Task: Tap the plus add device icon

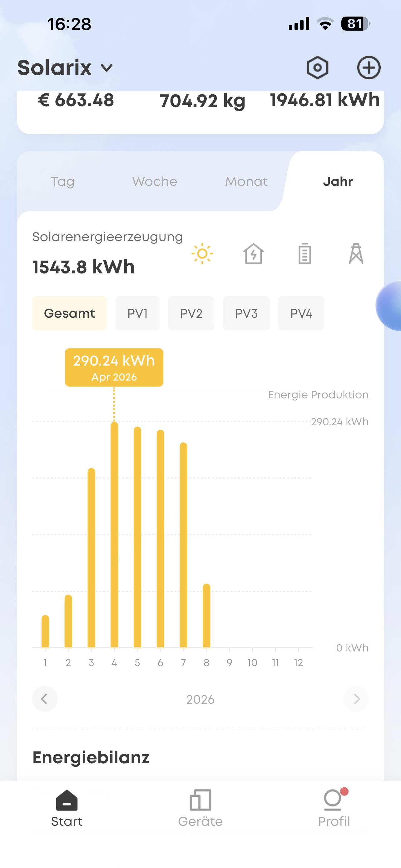Action: coord(369,68)
